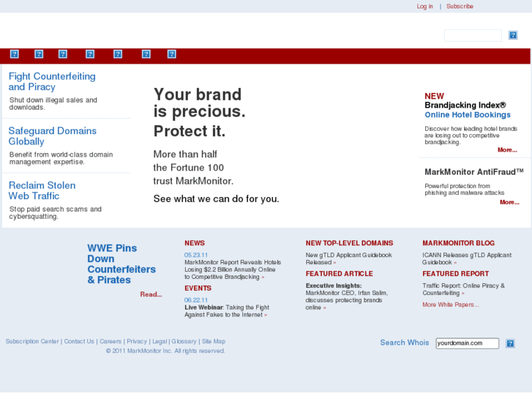Click NEW TOP-LEVEL DOMAINS heading
The width and height of the screenshot is (532, 399).
coord(349,243)
